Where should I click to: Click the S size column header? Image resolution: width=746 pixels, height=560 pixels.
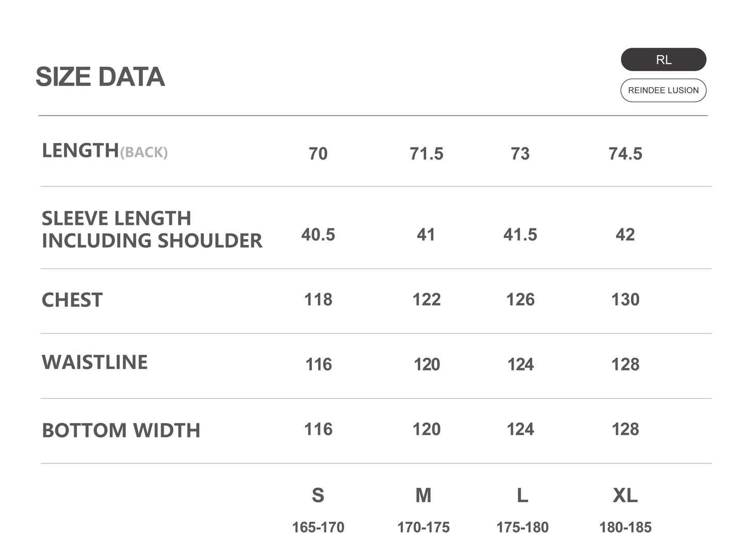pos(318,495)
